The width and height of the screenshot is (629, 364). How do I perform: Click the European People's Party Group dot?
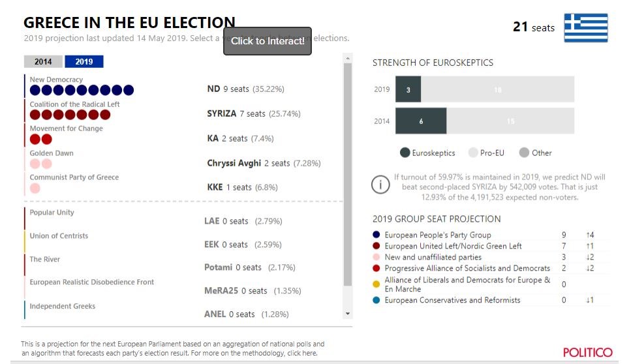(376, 235)
